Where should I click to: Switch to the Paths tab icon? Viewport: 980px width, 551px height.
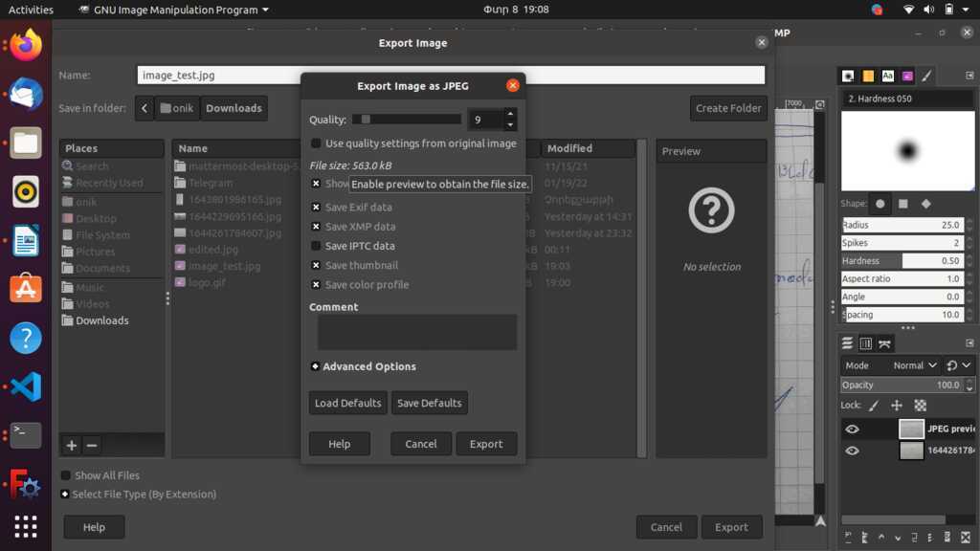click(884, 343)
